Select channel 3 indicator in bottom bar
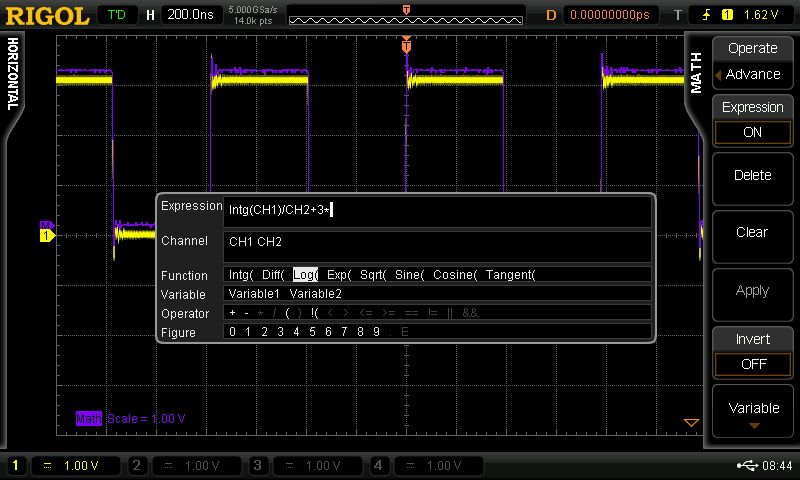Screen dimensions: 800x480 [x=259, y=466]
